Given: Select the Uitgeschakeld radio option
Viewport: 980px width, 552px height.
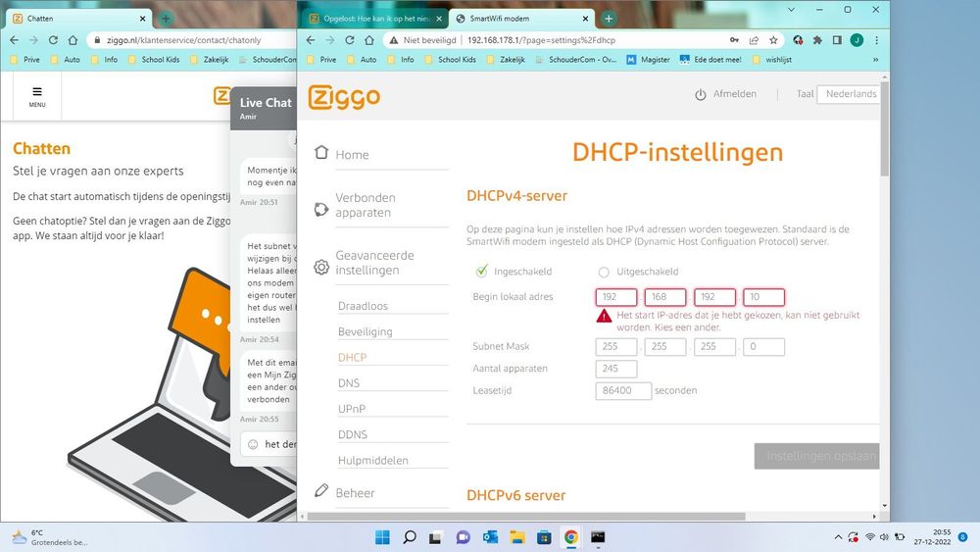Looking at the screenshot, I should point(604,272).
